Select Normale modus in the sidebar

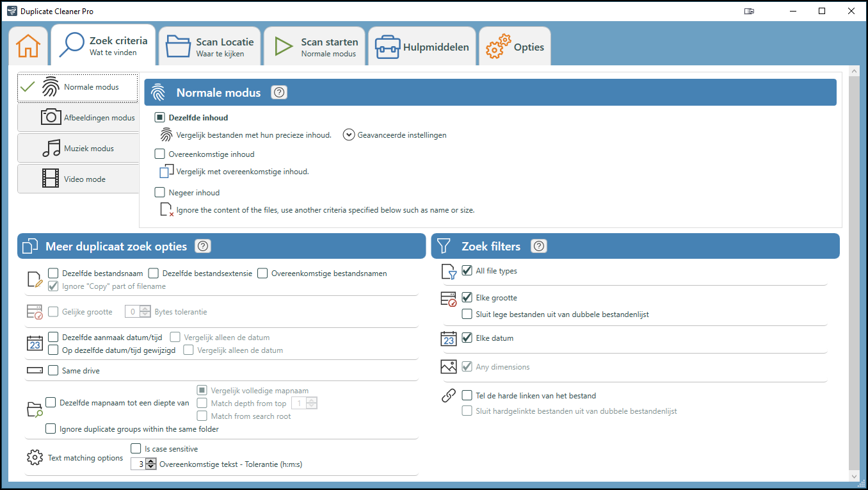coord(77,87)
